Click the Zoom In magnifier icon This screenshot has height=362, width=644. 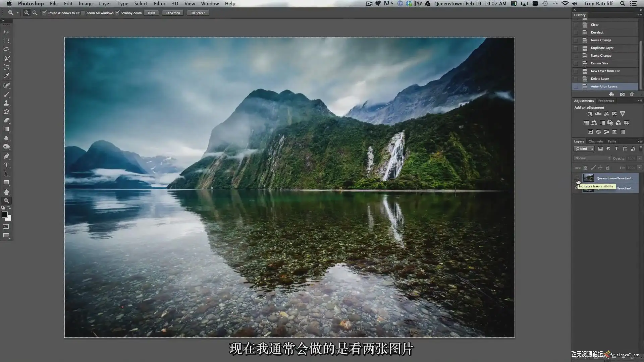[x=26, y=13]
